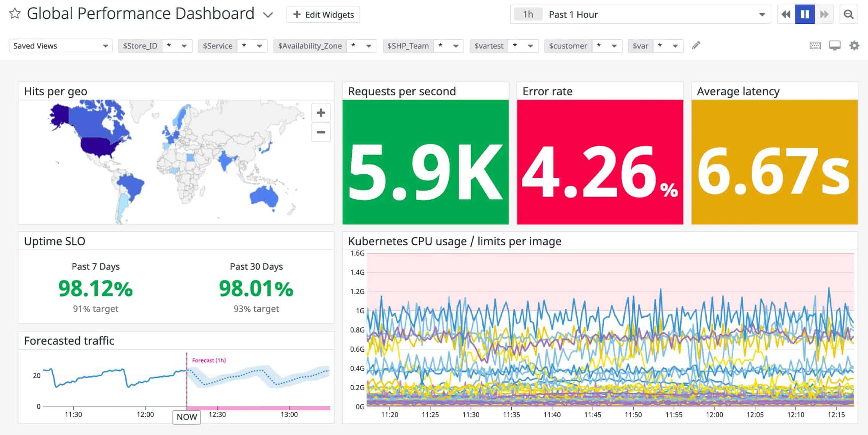The image size is (868, 435).
Task: Open the $customer variable dropdown
Action: (x=614, y=45)
